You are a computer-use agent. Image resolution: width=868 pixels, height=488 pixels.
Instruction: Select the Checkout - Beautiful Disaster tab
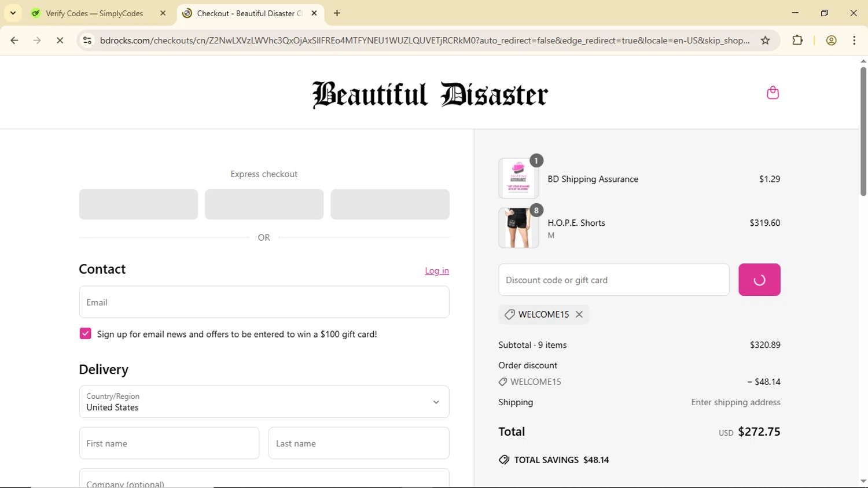point(249,13)
